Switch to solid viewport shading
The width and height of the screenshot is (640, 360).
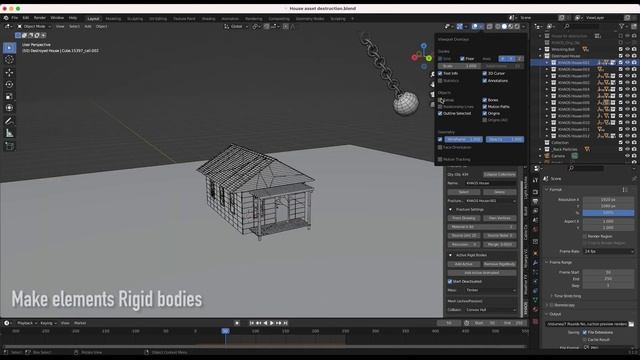504,27
